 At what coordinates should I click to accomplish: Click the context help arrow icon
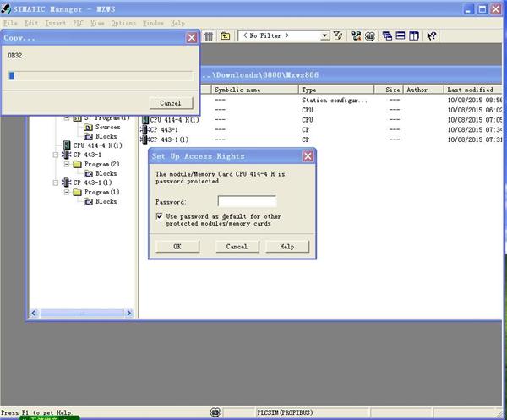pyautogui.click(x=431, y=35)
